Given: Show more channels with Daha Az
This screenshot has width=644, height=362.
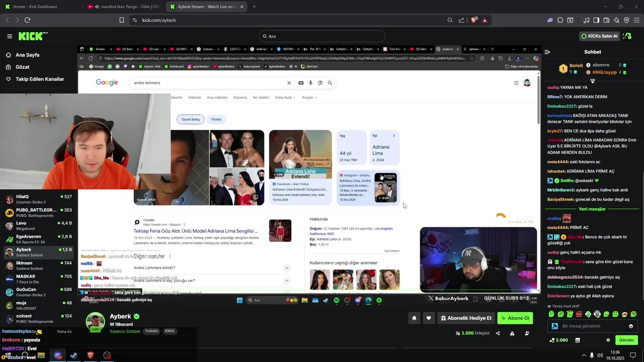Looking at the screenshot, I should point(64,332).
